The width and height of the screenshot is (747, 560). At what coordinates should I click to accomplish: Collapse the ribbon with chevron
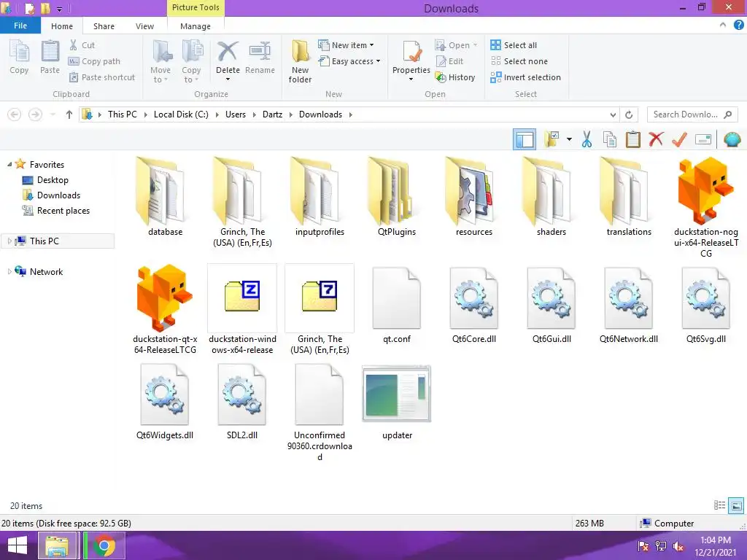tap(723, 26)
